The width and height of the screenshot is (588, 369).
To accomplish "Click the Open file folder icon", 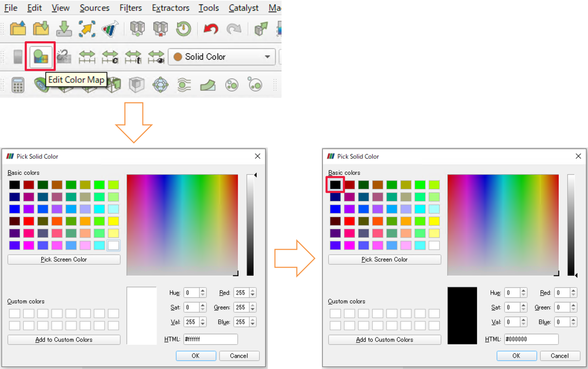I will coord(18,29).
